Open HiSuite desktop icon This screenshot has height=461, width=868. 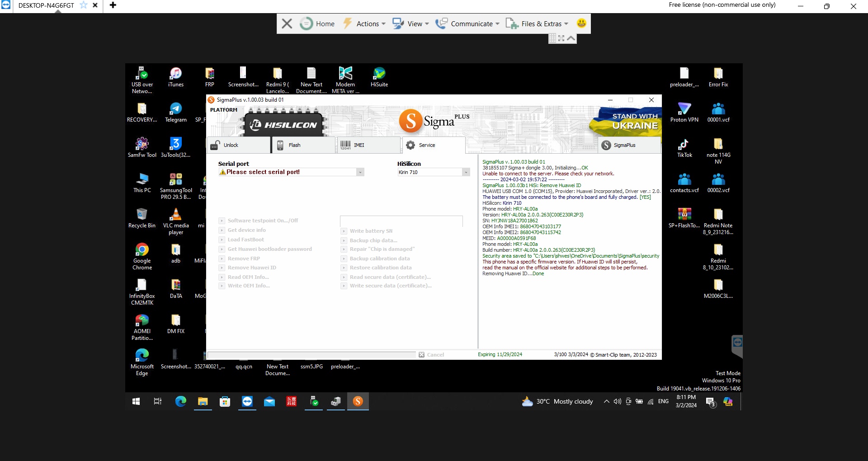click(x=379, y=77)
